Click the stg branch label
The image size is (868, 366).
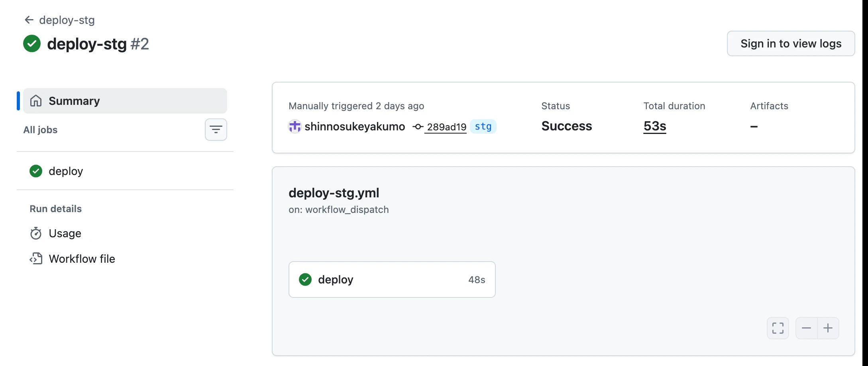pyautogui.click(x=483, y=126)
